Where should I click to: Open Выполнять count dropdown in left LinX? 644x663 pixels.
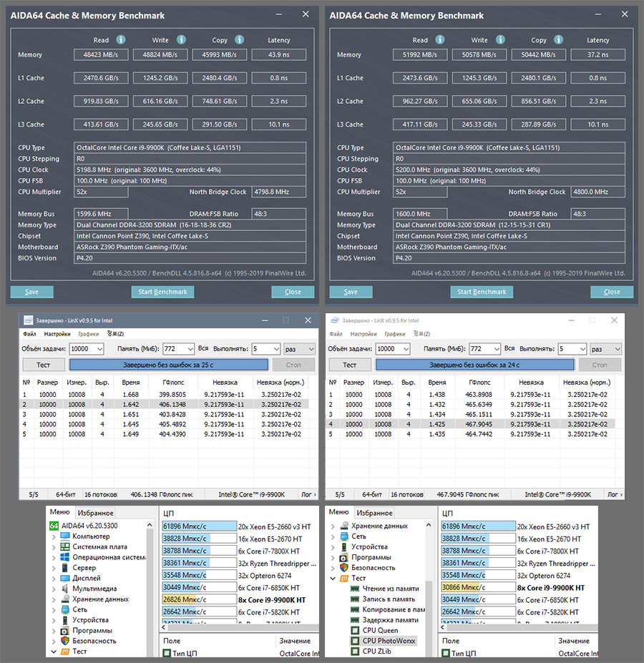coord(276,349)
